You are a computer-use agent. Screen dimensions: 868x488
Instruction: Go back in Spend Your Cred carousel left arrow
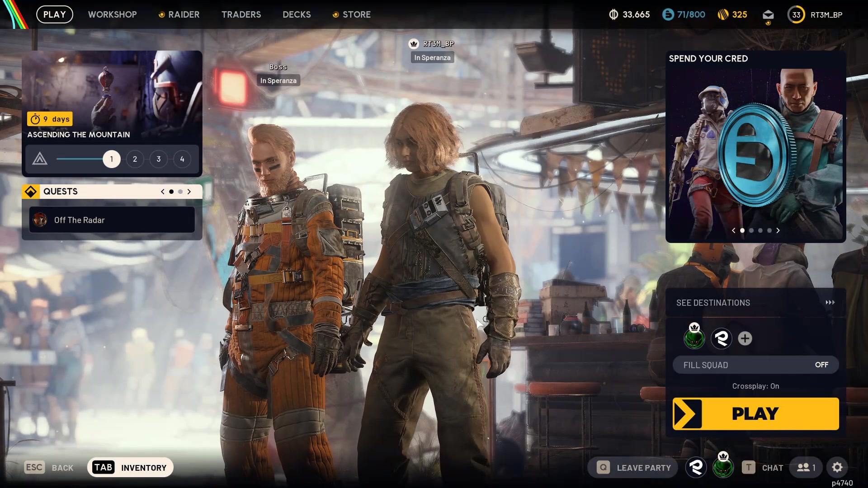pyautogui.click(x=734, y=230)
